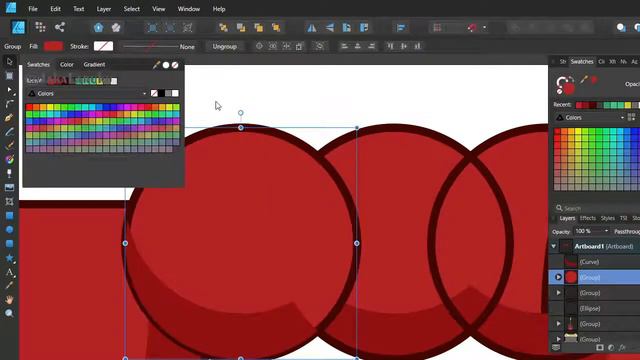The width and height of the screenshot is (640, 360).
Task: Click the Move to Front icon
Action: [x=276, y=27]
